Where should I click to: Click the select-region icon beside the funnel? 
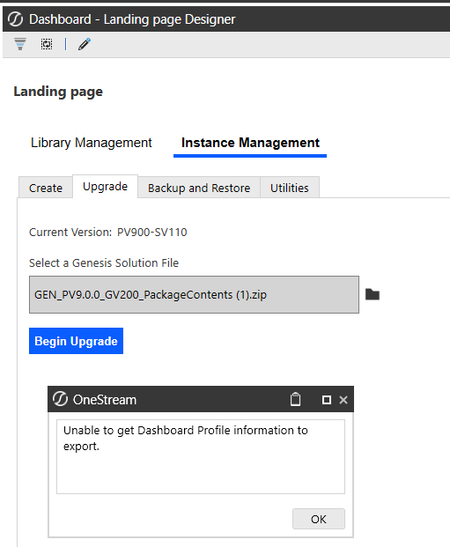point(46,44)
